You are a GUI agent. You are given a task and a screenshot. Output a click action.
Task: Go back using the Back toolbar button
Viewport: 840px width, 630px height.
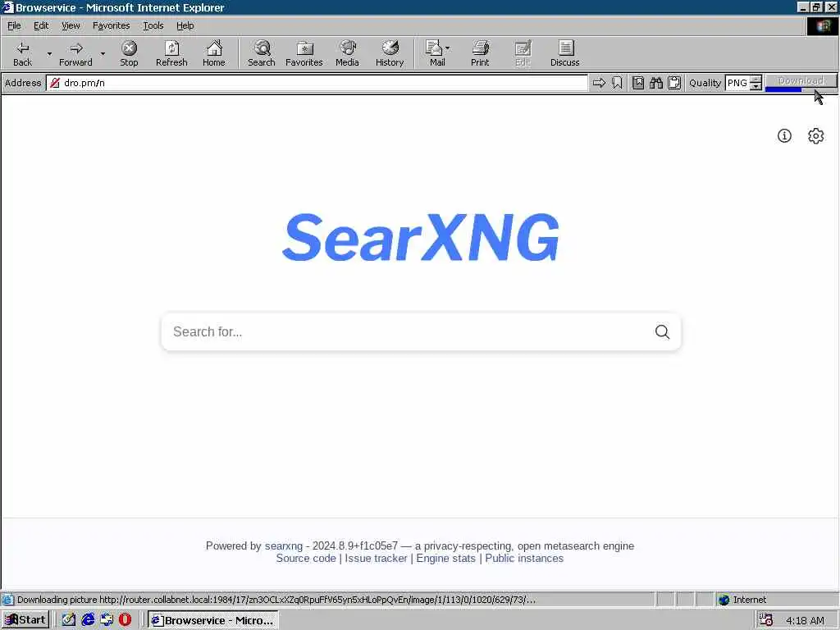(x=22, y=53)
